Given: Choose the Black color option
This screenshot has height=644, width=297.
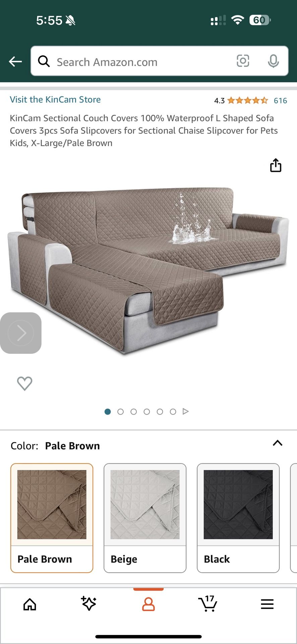Looking at the screenshot, I should tap(238, 518).
